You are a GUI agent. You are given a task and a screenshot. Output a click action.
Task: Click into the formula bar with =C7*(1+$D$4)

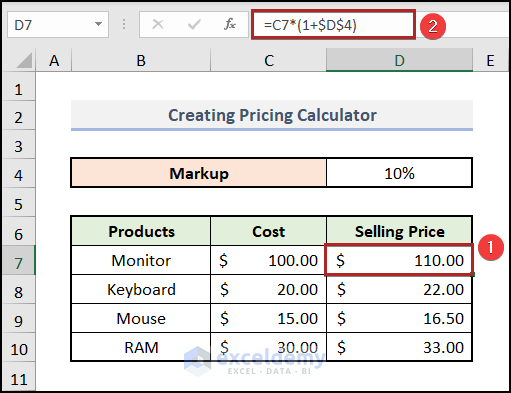333,25
